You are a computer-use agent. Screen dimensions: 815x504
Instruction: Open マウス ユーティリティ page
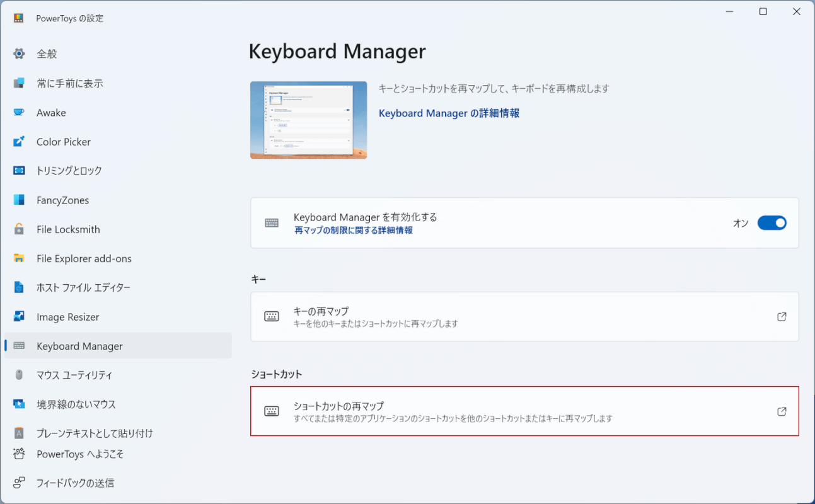[x=118, y=375]
